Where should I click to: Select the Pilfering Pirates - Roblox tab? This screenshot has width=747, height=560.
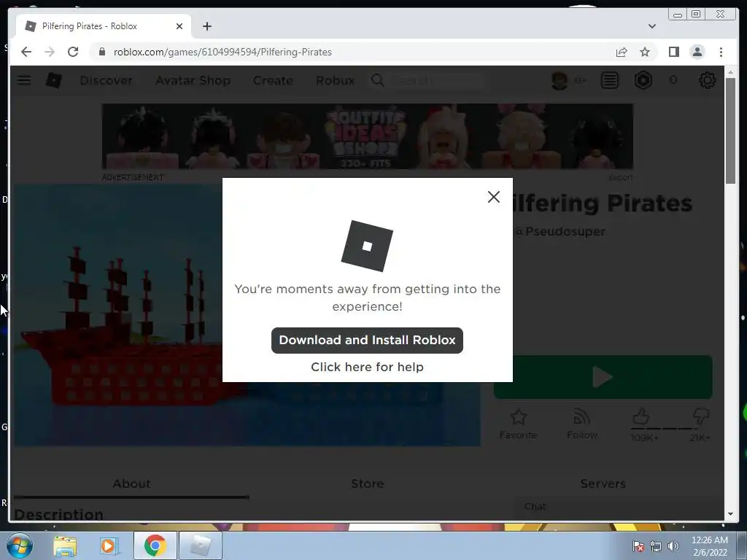pyautogui.click(x=104, y=26)
